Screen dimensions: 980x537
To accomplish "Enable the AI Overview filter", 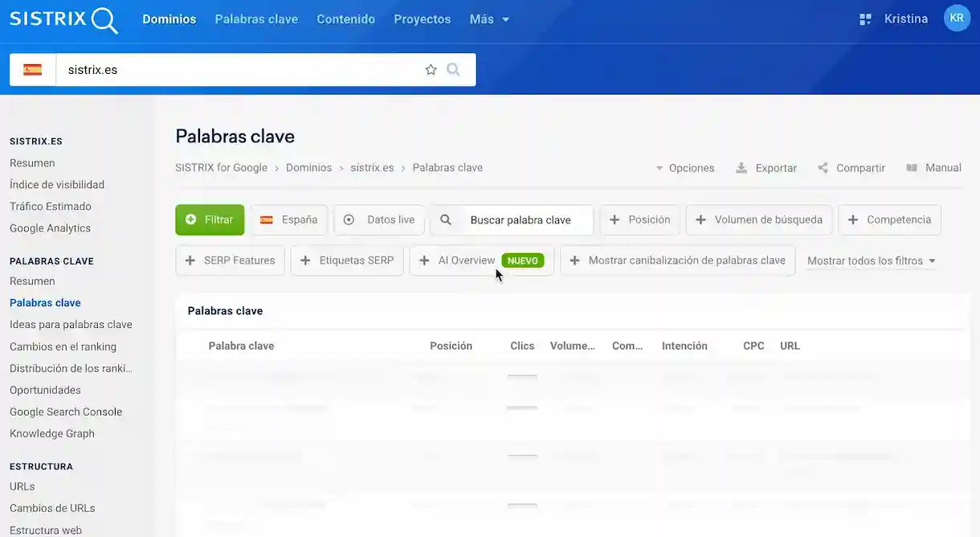I will coord(462,260).
